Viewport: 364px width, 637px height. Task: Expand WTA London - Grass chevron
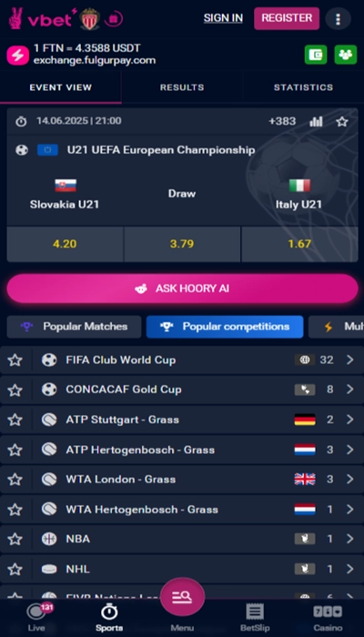click(350, 480)
